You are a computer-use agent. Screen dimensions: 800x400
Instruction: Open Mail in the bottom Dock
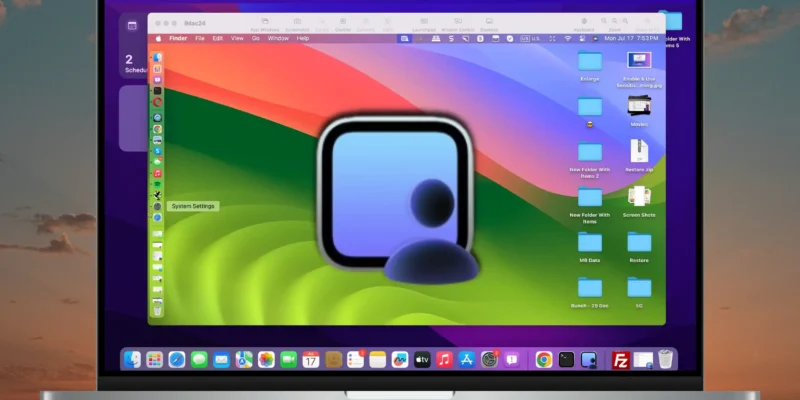coord(221,360)
